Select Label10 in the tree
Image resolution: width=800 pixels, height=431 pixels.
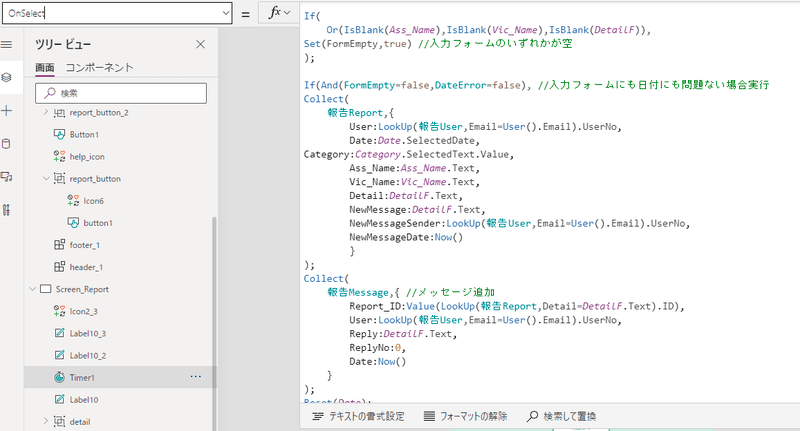(x=84, y=399)
